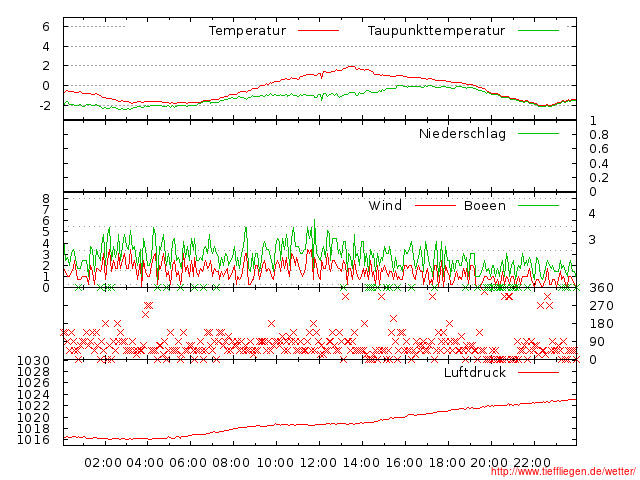Click the 8 on wind speed axis
The height and width of the screenshot is (480, 640).
tap(46, 199)
